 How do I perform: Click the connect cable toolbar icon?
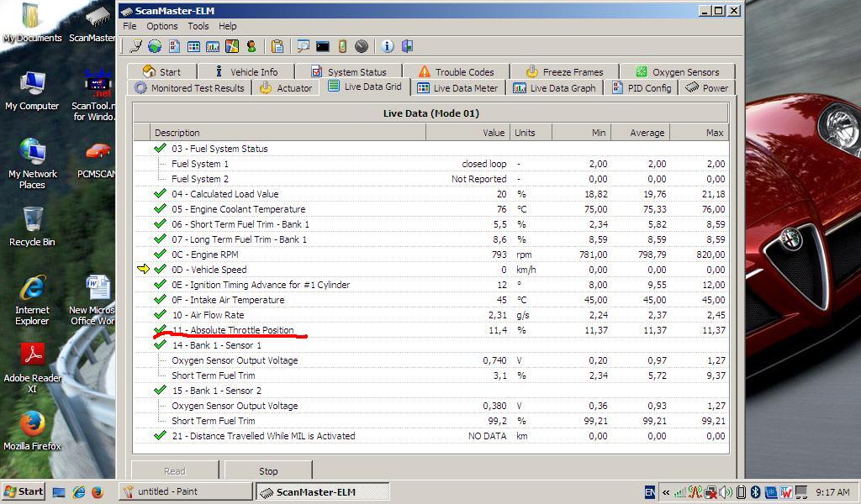pyautogui.click(x=135, y=46)
